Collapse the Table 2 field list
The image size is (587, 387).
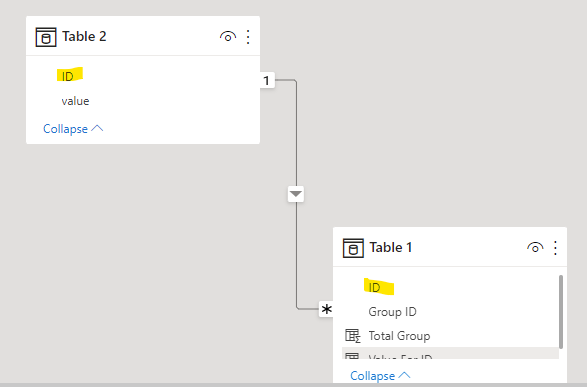coord(73,129)
